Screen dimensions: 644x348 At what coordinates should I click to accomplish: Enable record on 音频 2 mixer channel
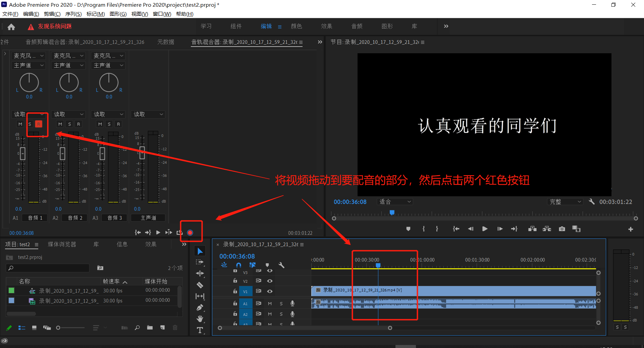click(78, 124)
